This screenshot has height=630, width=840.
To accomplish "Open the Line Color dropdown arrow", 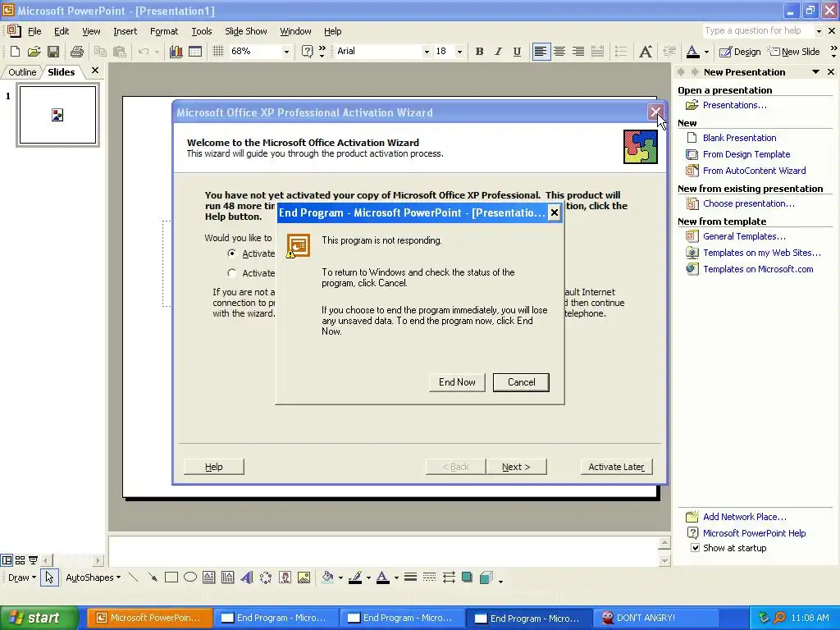I will tap(368, 577).
